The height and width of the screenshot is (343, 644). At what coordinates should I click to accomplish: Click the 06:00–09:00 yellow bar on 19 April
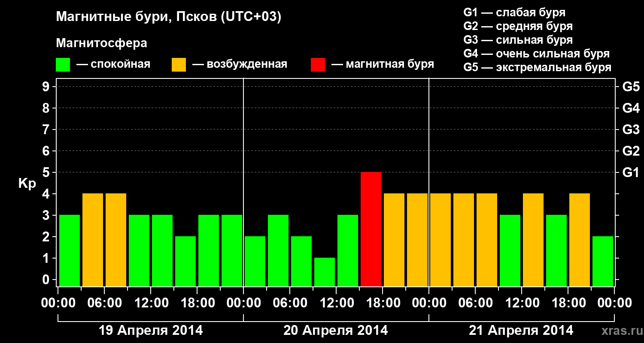[x=116, y=240]
